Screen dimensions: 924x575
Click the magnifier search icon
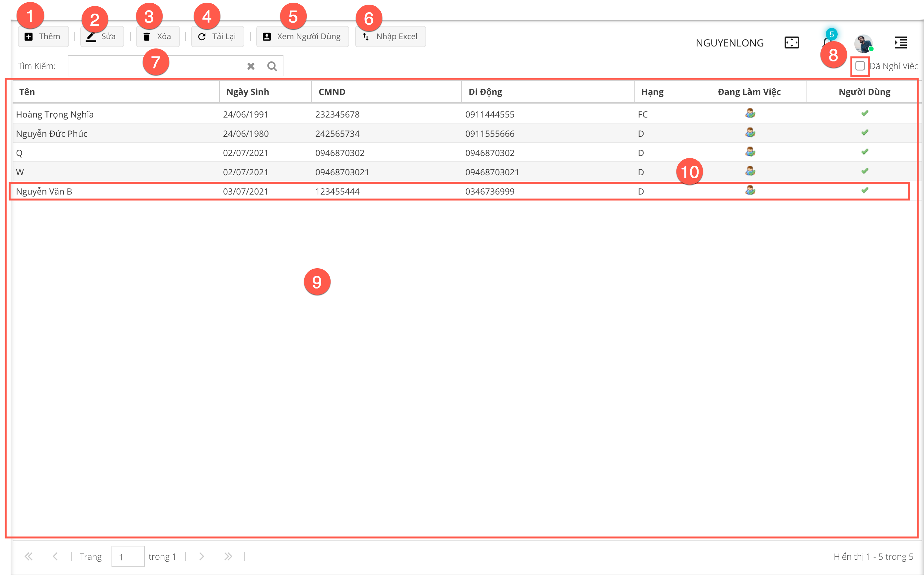click(x=272, y=66)
